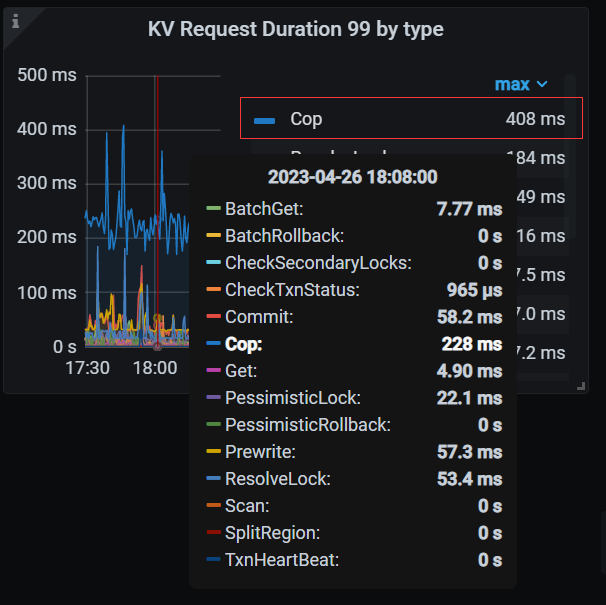Open the KV Request Duration panel title menu

295,29
